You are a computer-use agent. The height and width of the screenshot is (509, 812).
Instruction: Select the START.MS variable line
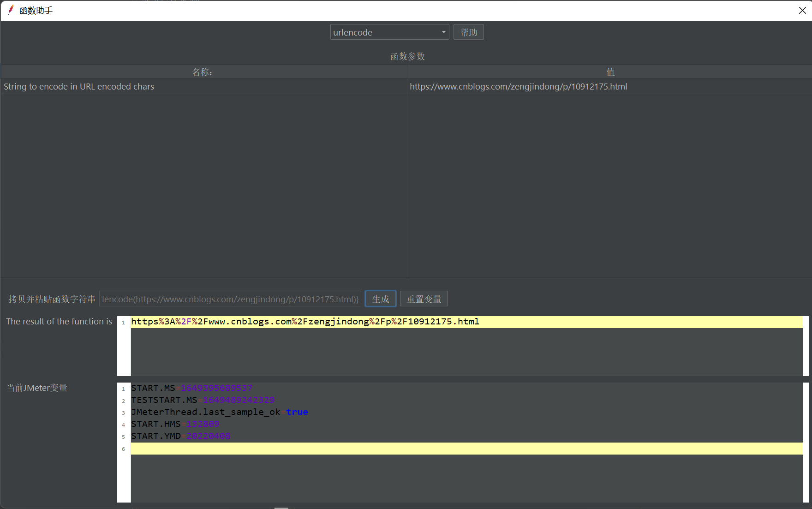point(466,388)
